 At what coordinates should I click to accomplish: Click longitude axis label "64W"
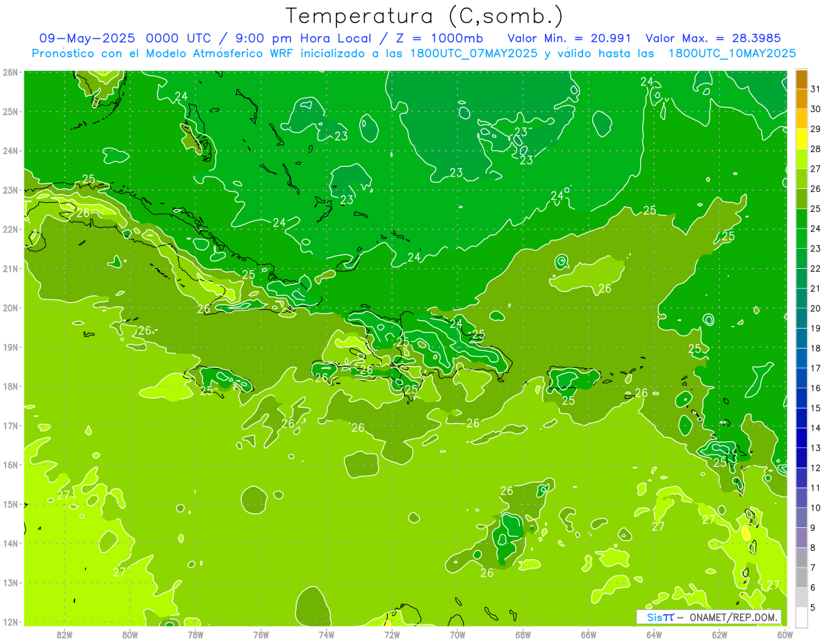coord(654,634)
